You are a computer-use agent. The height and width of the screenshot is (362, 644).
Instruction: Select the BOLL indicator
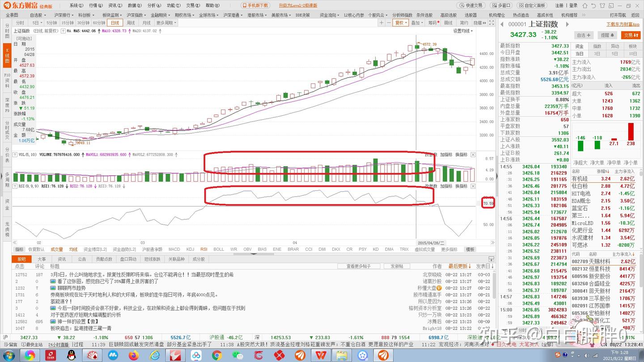point(219,249)
